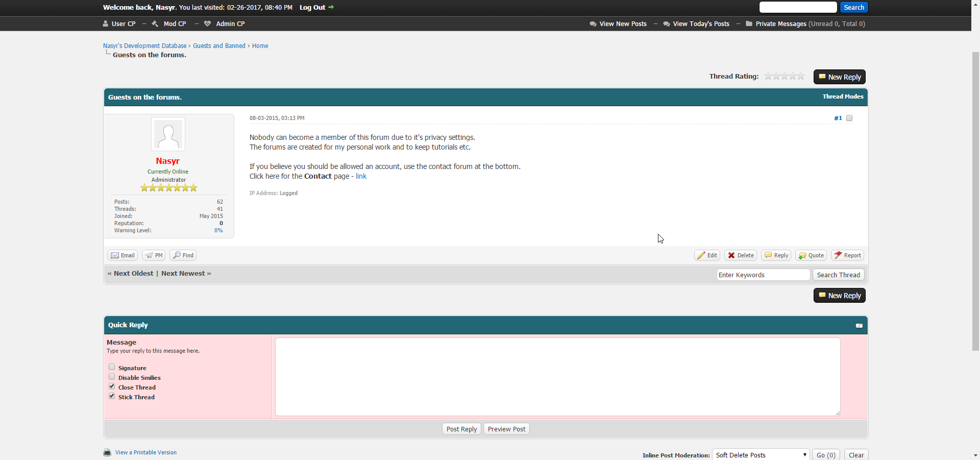Screen dimensions: 980x460
Task: Open the Admin CP menu item
Action: [230, 24]
